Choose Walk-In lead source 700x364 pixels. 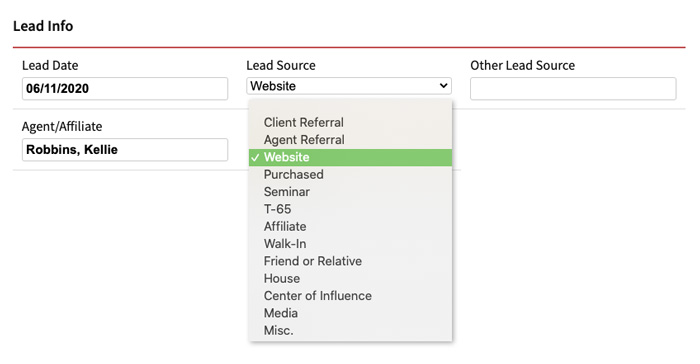350,244
